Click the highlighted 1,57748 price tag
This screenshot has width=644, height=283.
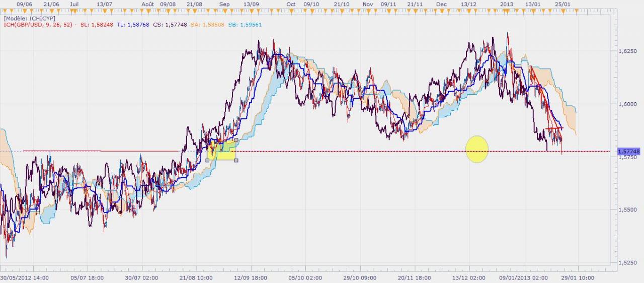click(x=628, y=151)
